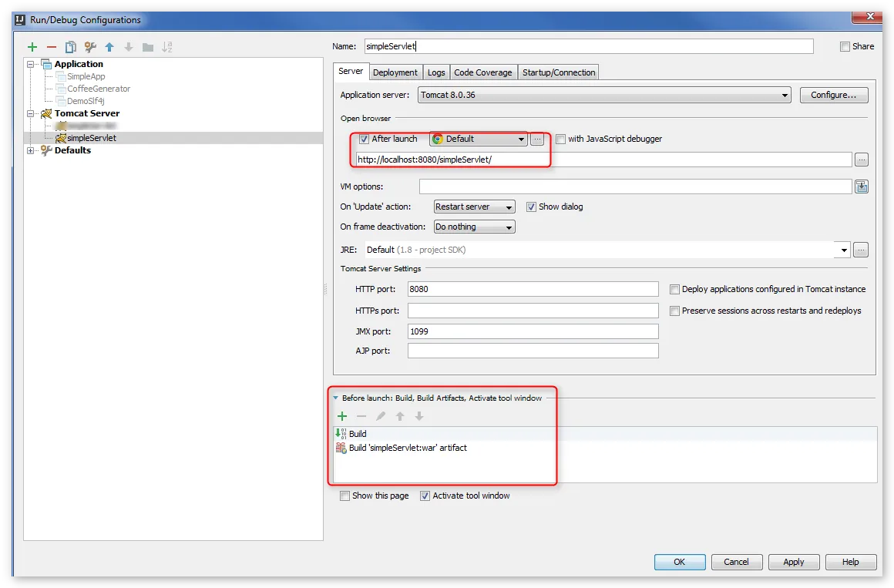
Task: Click the localhost URL input field
Action: tap(603, 160)
